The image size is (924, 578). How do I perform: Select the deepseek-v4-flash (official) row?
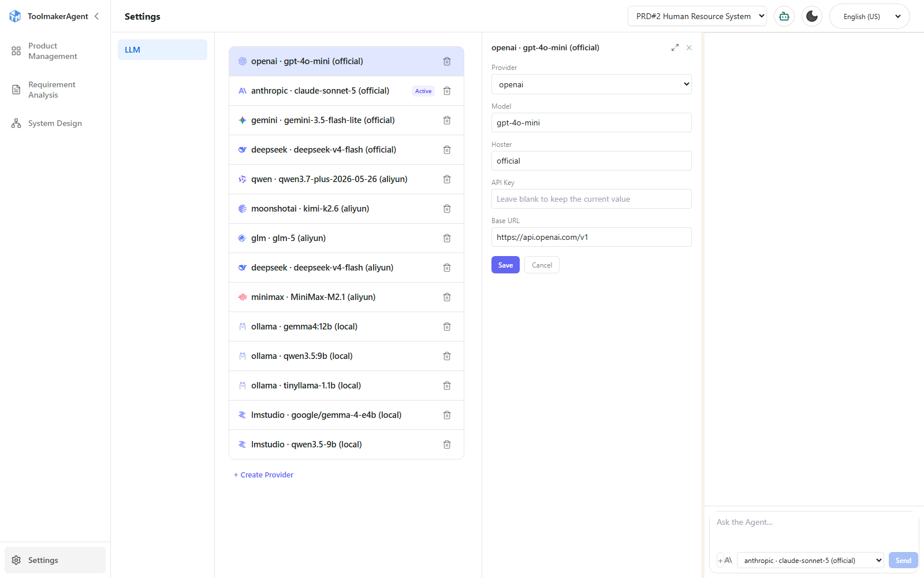[x=346, y=150]
